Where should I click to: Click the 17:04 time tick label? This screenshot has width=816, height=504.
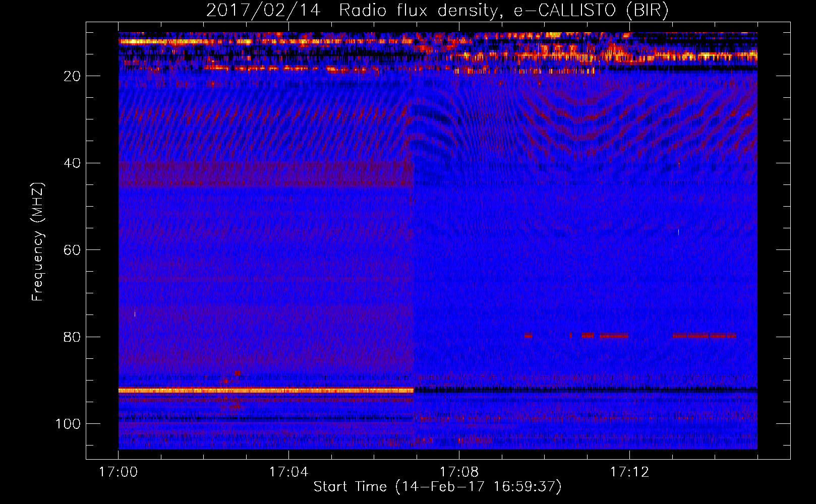click(288, 472)
